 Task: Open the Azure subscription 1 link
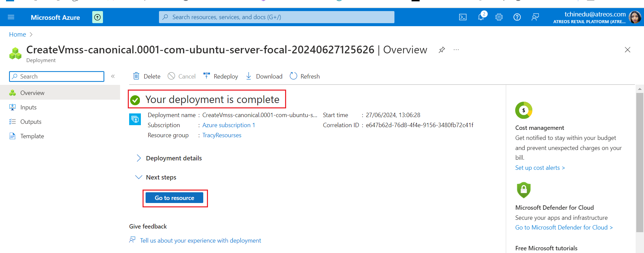[x=229, y=125]
